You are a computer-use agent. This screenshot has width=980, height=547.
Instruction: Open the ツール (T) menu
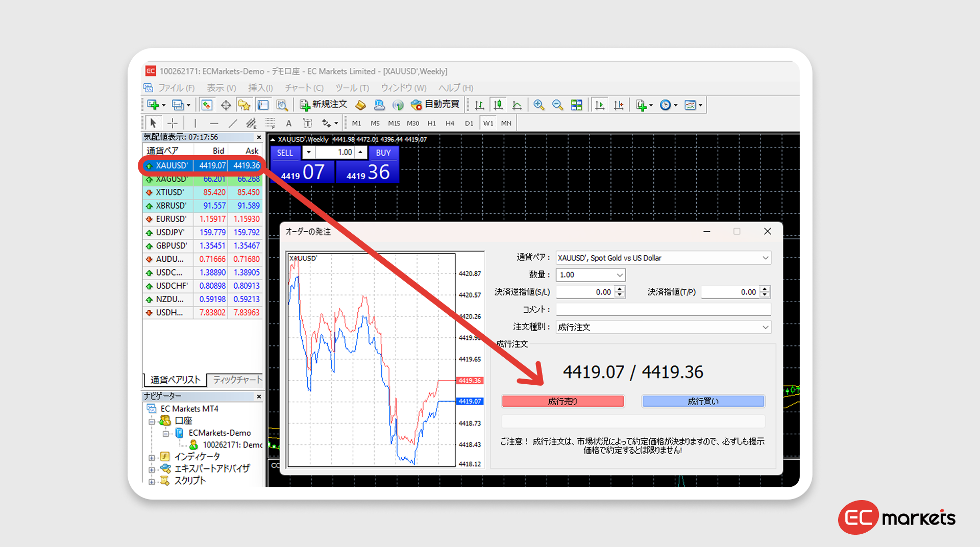(352, 88)
